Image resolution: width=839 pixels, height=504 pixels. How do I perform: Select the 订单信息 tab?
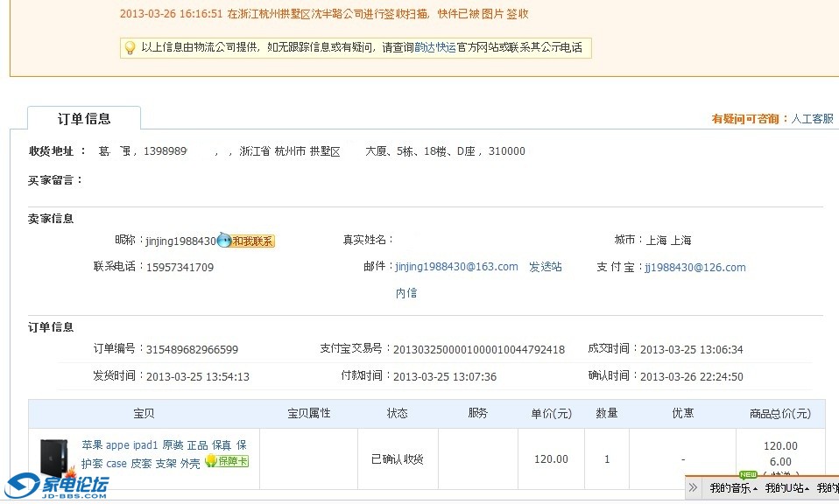point(84,119)
